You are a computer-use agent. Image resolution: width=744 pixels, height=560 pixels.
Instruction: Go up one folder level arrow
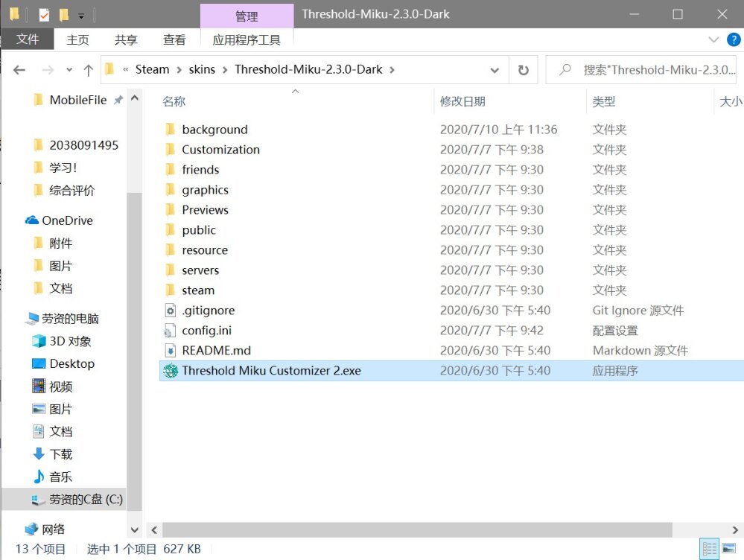(x=89, y=70)
